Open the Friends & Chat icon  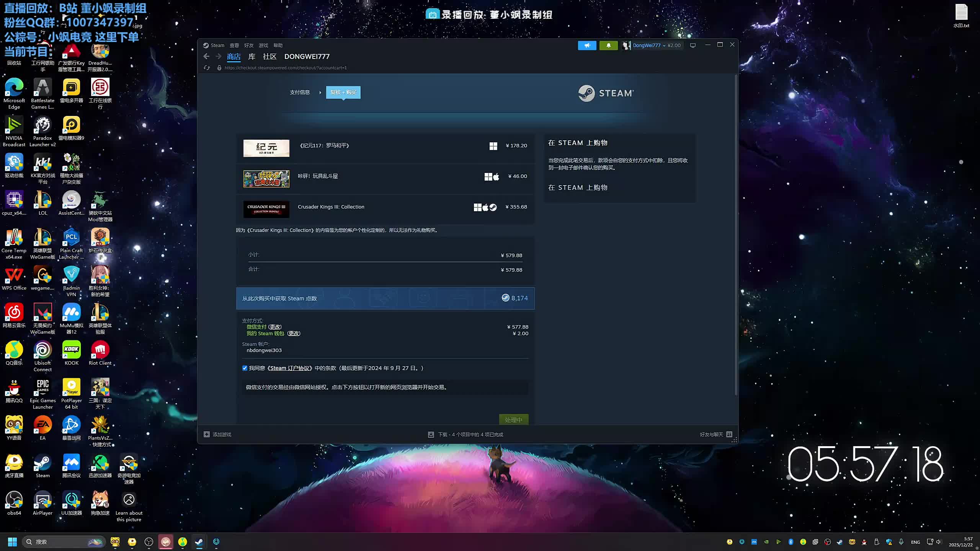click(729, 434)
